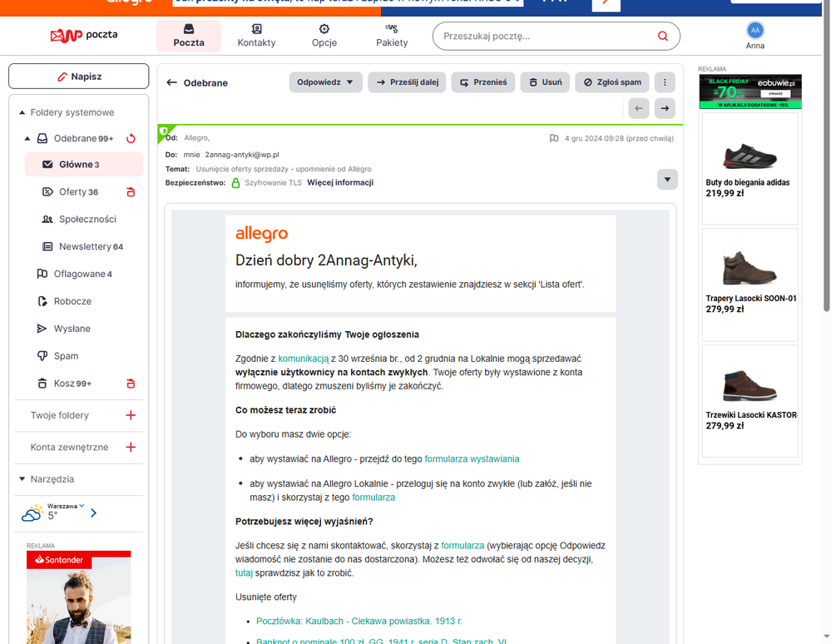Viewport: 831px width, 644px height.
Task: Open Kosz trash folder
Action: click(x=72, y=384)
